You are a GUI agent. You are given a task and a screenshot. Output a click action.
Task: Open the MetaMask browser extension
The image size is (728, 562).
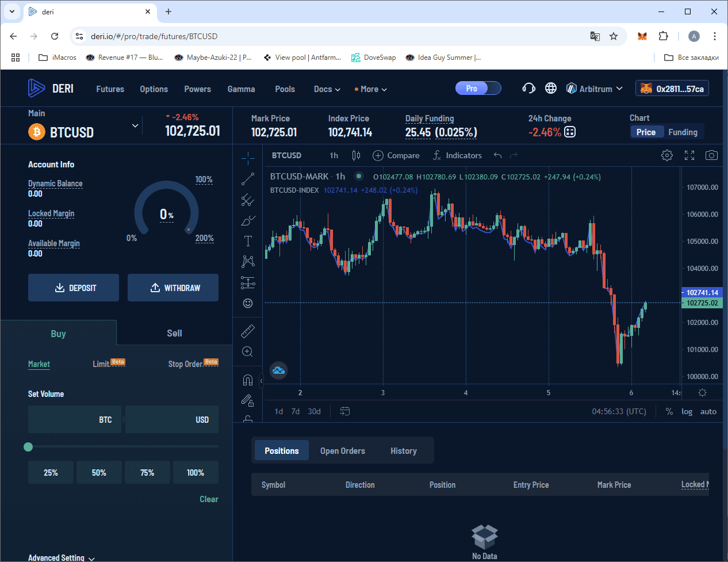(x=642, y=36)
